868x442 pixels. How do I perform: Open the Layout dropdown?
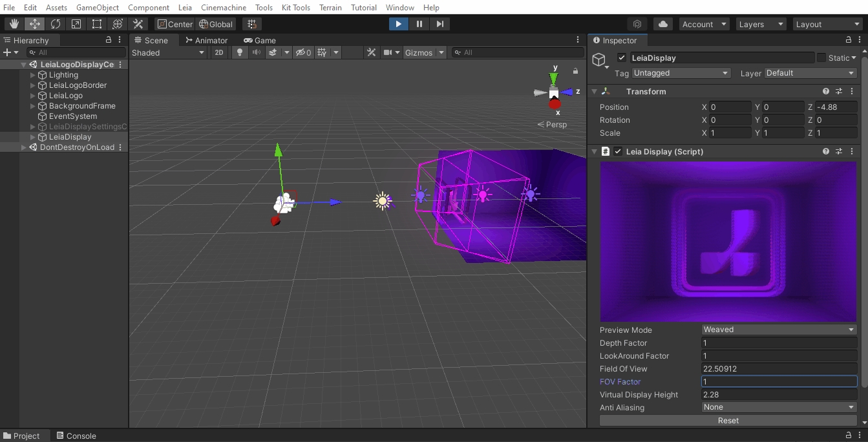point(827,24)
